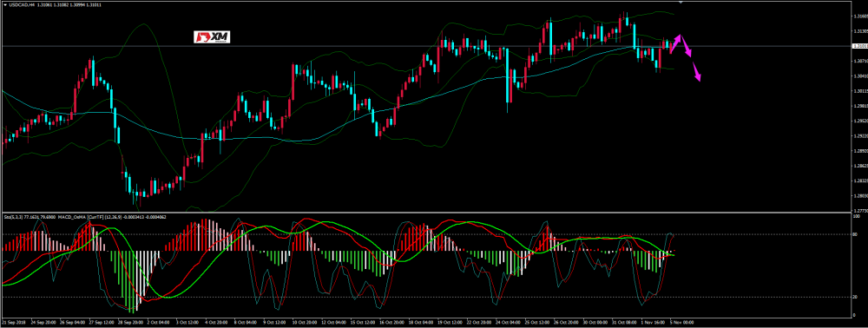Click the 24 Oct 04:00 time label
The height and width of the screenshot is (328, 868).
click(x=508, y=323)
